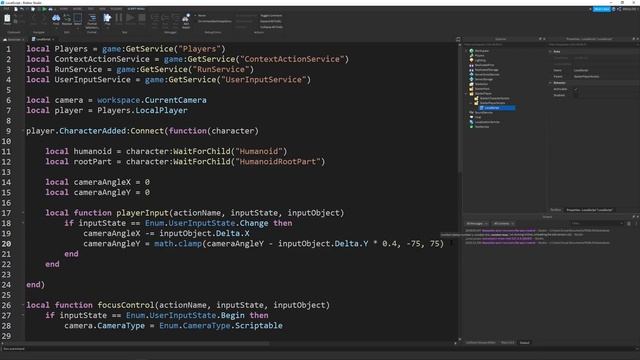Switch to the Output tab at bottom
This screenshot has width=640, height=360.
pyautogui.click(x=524, y=343)
